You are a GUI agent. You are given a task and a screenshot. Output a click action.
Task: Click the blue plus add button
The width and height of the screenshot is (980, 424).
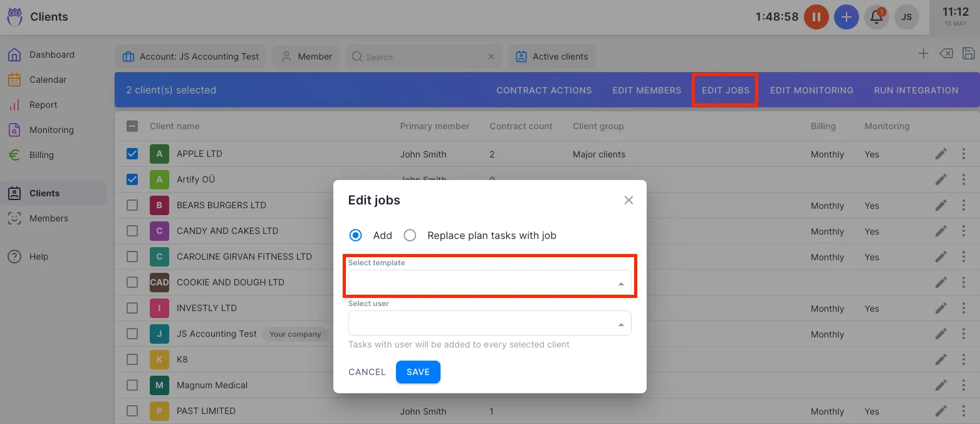[x=846, y=17]
